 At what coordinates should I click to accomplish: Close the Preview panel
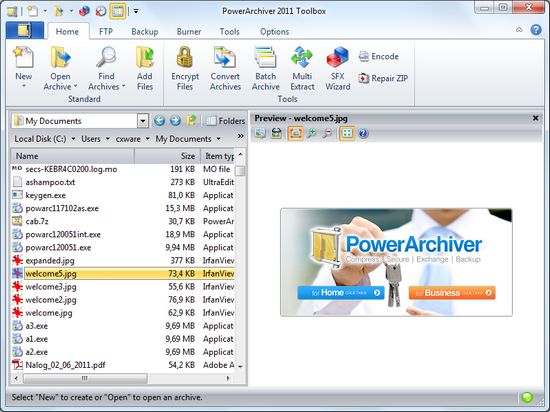point(536,118)
